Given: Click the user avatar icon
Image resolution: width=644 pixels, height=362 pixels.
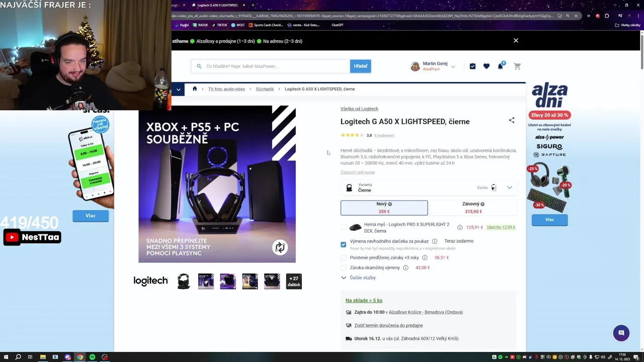Looking at the screenshot, I should pyautogui.click(x=415, y=66).
